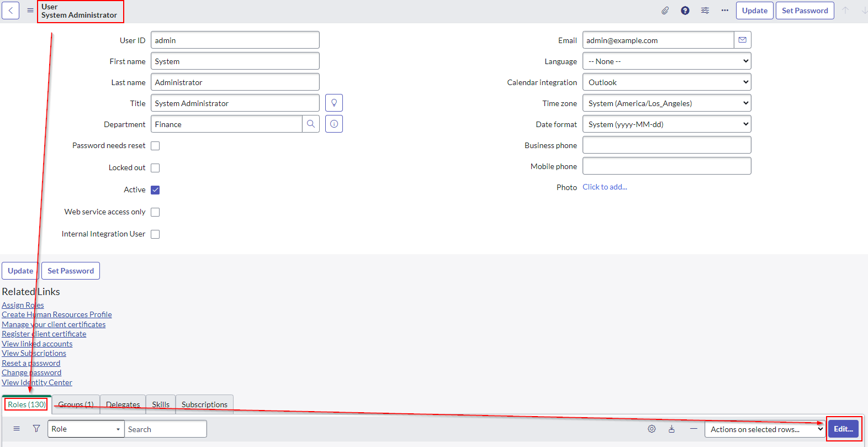Screen dimensions: 868x447
Task: Click the filter funnel icon in Roles list
Action: [x=36, y=429]
